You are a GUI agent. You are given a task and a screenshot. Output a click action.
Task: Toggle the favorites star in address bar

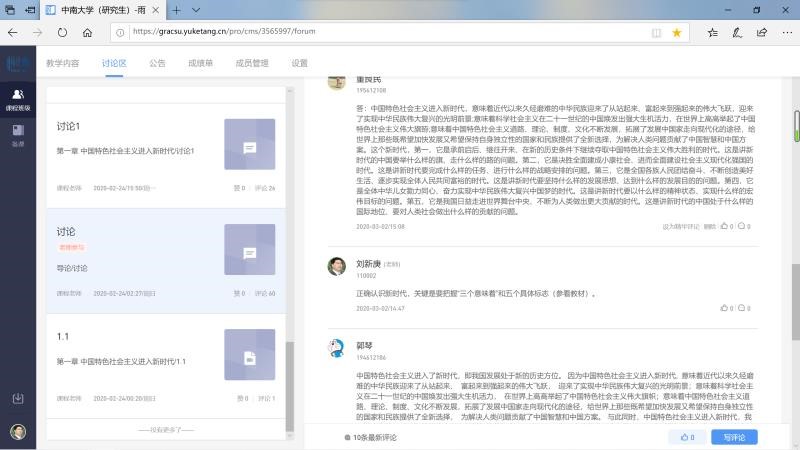coord(677,32)
